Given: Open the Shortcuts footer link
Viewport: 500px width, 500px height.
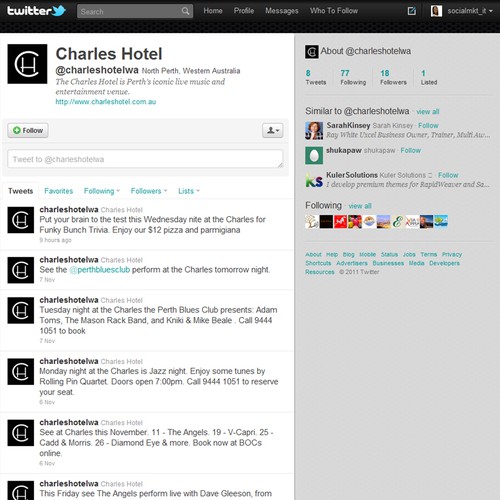Looking at the screenshot, I should (x=318, y=263).
